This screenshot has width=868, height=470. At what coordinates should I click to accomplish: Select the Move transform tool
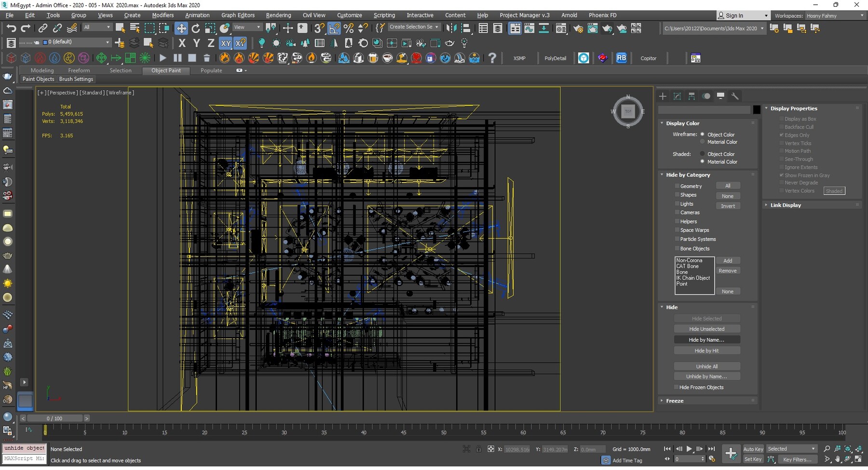click(x=181, y=28)
